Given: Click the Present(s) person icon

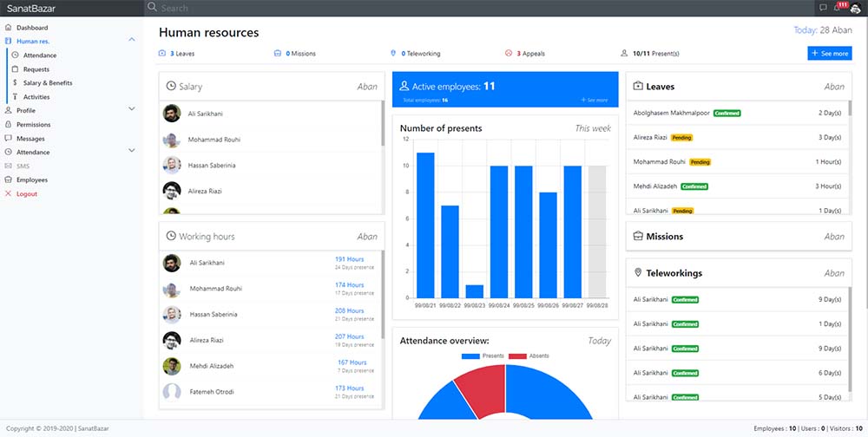Looking at the screenshot, I should point(624,54).
